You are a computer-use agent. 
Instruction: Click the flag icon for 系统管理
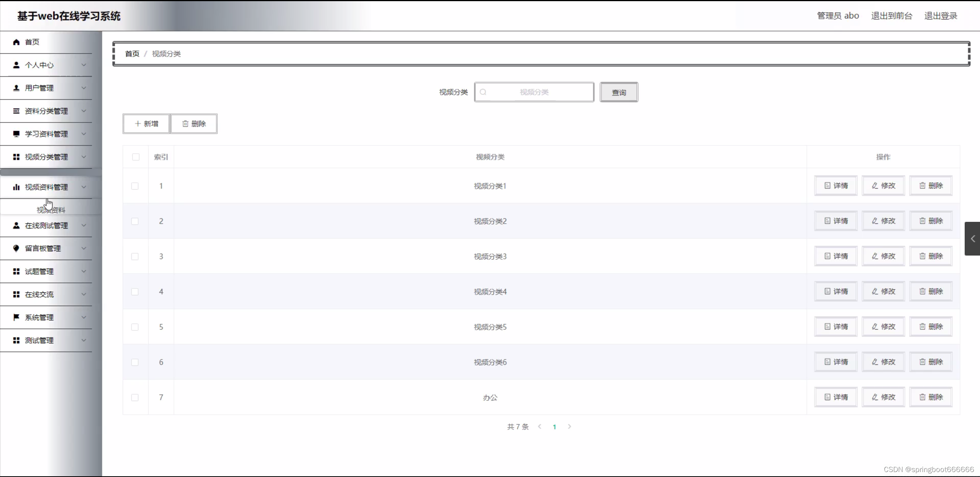pos(16,317)
